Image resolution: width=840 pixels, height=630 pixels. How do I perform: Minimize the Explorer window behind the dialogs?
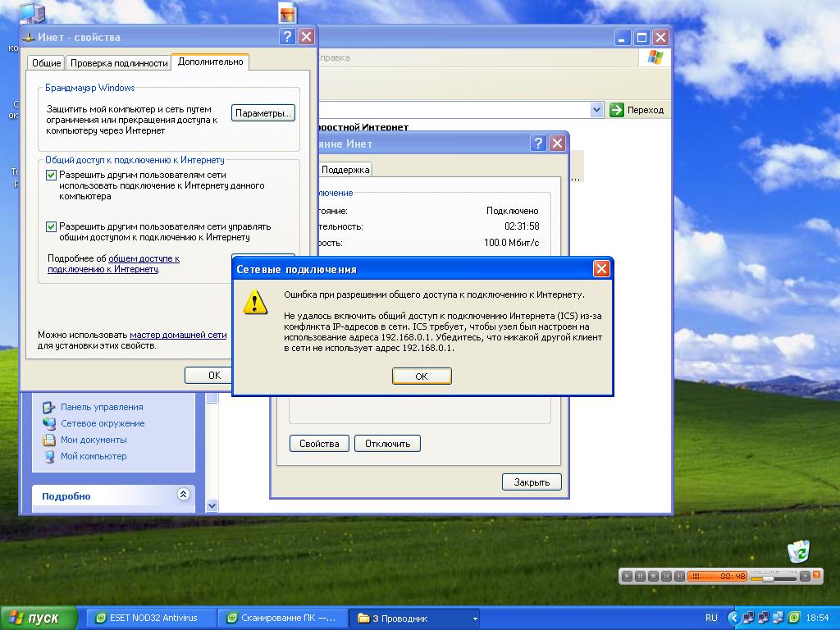[x=622, y=37]
